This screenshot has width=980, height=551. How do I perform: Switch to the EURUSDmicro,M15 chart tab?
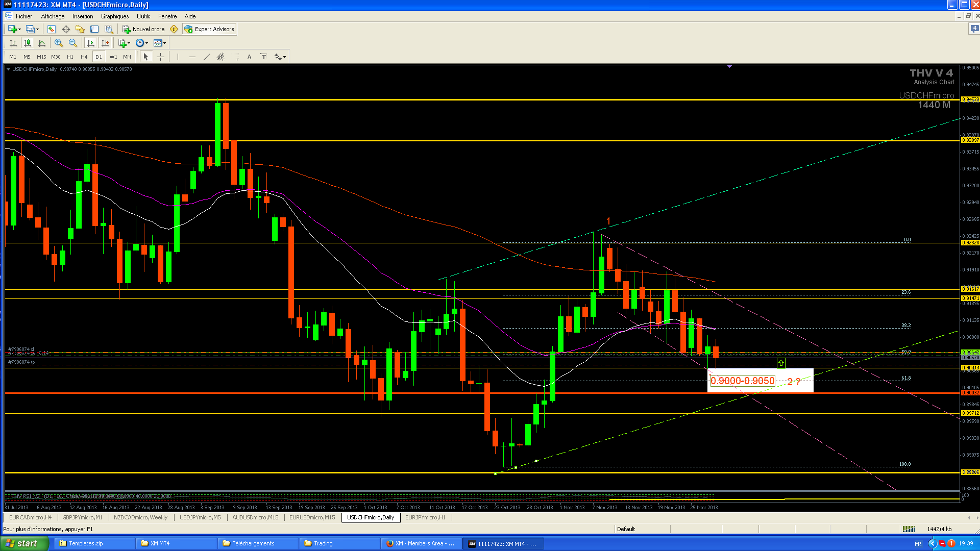click(312, 517)
